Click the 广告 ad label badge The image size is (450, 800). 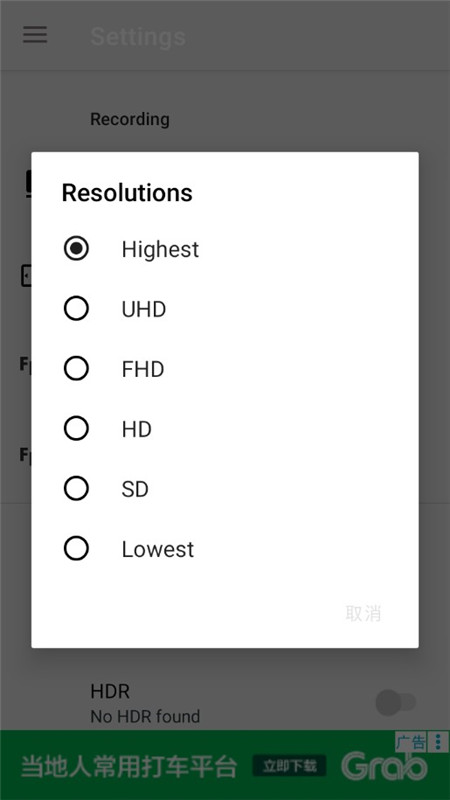(x=411, y=741)
